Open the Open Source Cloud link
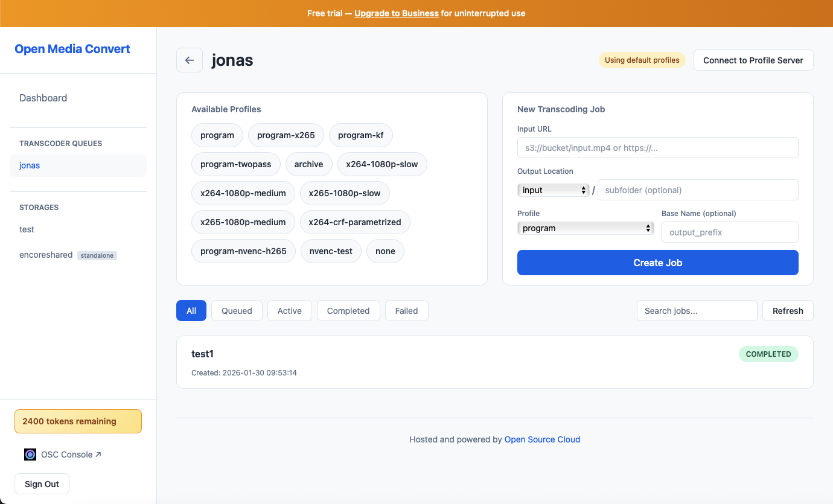 pos(542,439)
